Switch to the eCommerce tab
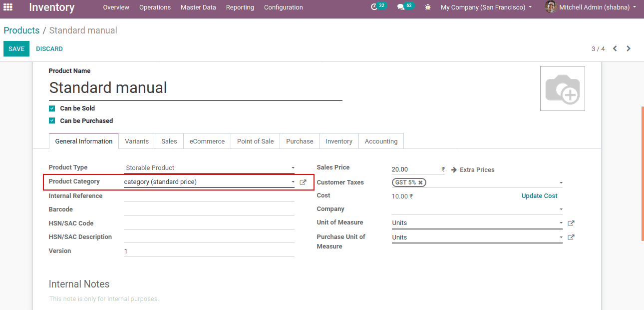Image resolution: width=644 pixels, height=310 pixels. (x=207, y=141)
